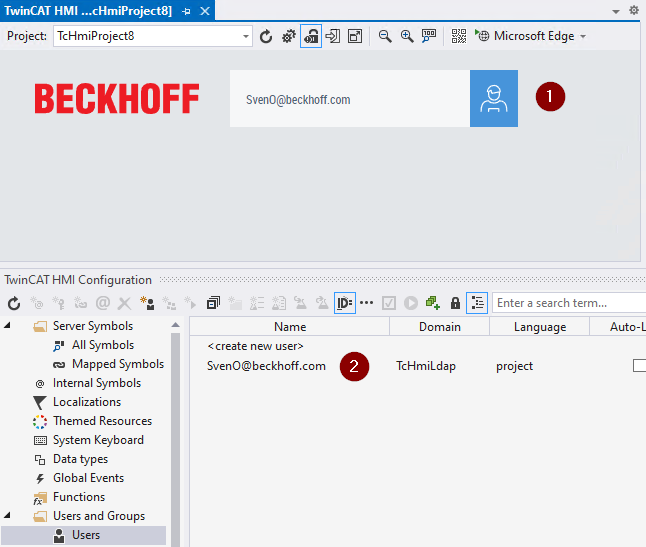Image resolution: width=646 pixels, height=547 pixels.
Task: Open System Keyboard tree entry
Action: point(98,440)
